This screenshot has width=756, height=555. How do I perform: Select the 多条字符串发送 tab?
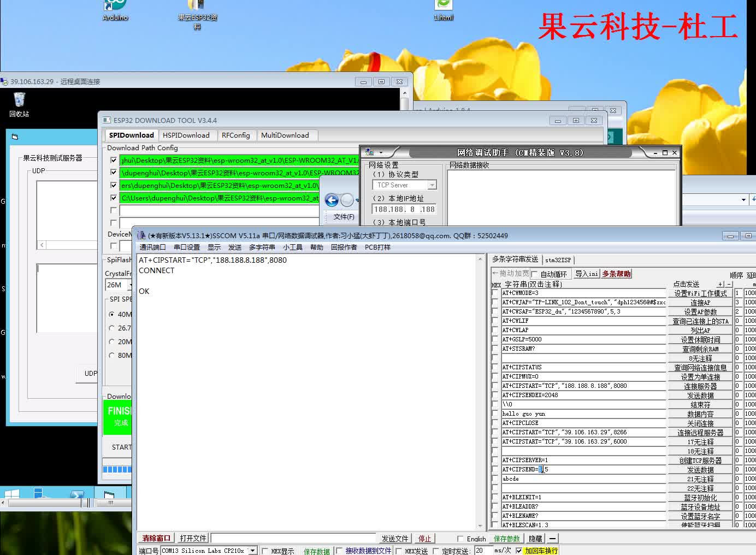coord(515,259)
